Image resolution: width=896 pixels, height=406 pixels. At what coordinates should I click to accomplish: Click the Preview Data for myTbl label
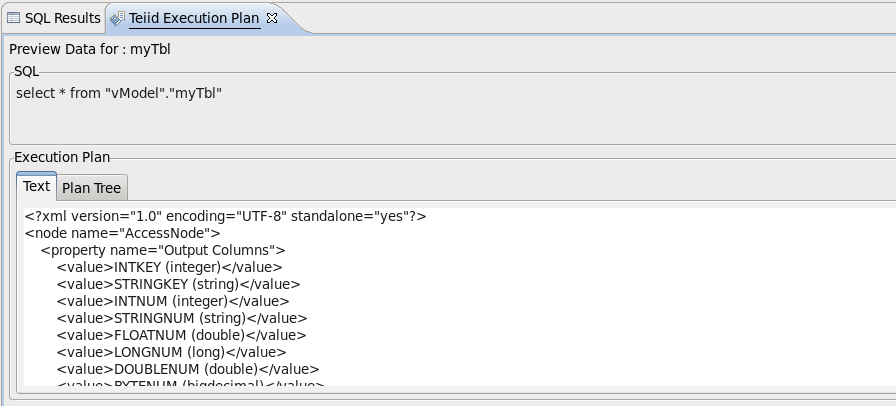tap(83, 49)
